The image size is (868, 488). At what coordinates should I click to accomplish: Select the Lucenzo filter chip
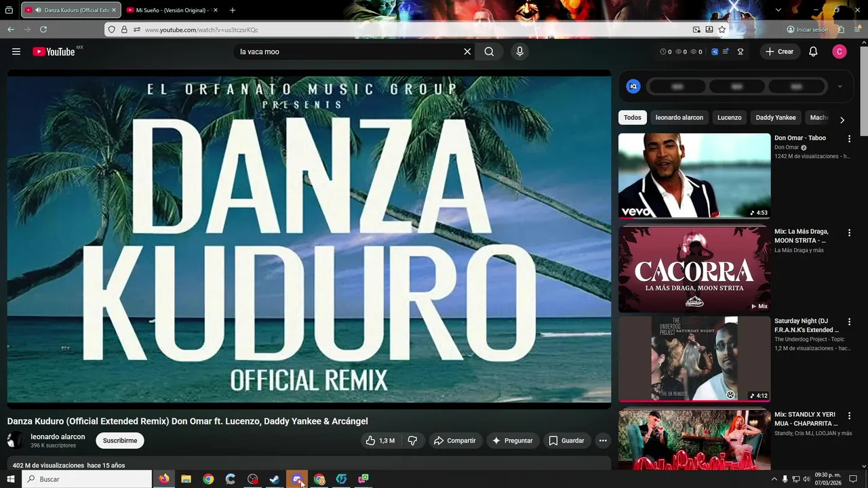[730, 118]
